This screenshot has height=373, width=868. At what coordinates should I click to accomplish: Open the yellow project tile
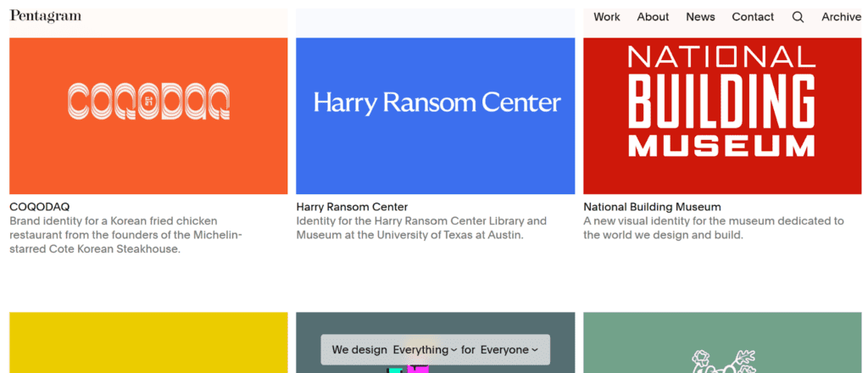(x=148, y=342)
